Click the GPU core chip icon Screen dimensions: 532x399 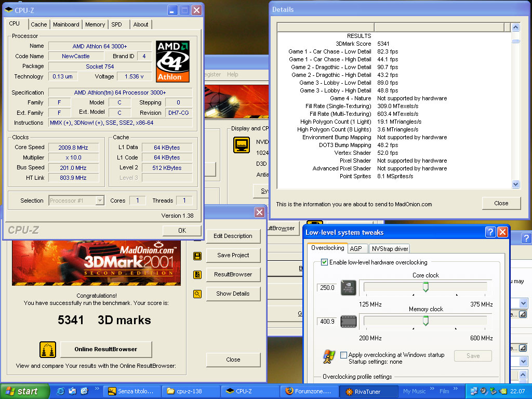[x=349, y=288]
